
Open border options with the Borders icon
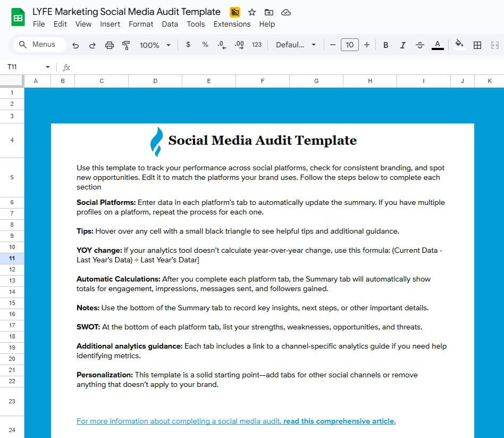tap(477, 45)
